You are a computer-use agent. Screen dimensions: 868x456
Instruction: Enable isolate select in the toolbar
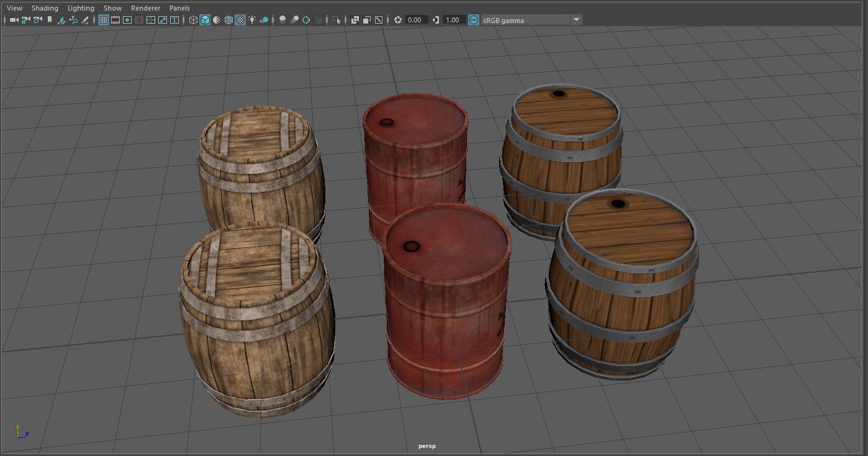point(337,19)
